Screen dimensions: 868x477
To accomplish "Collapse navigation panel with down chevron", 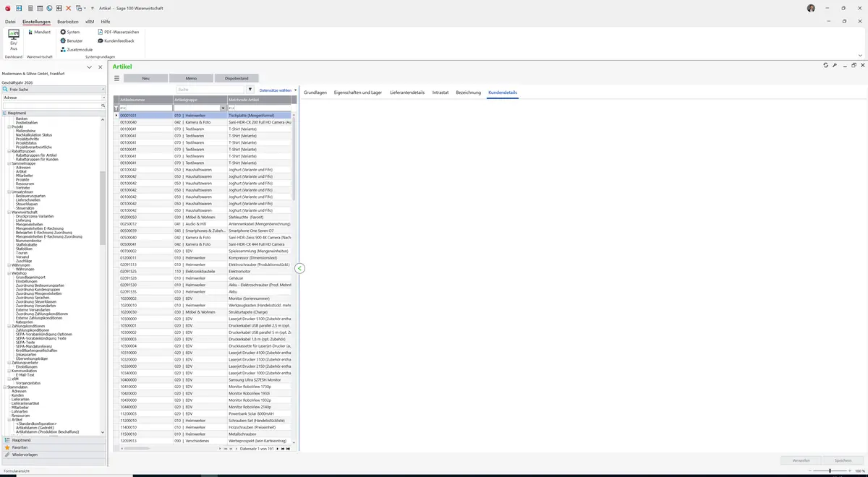I will tap(89, 67).
